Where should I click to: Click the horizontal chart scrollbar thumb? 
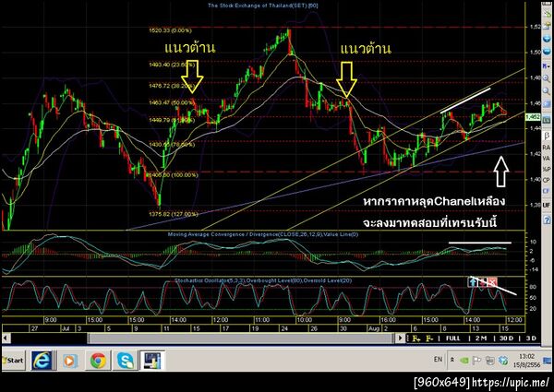(240, 339)
